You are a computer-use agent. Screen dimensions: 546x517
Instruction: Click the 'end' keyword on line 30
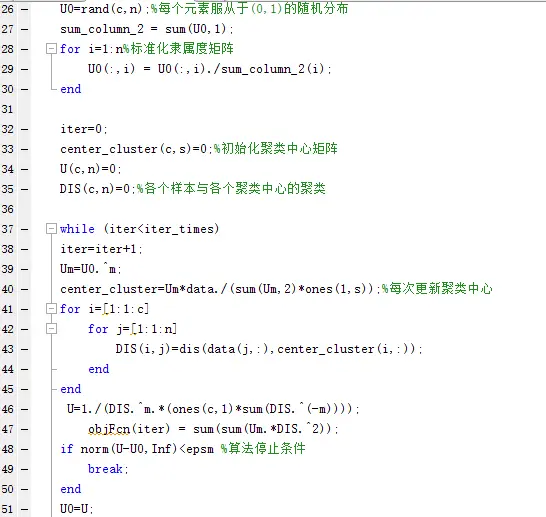(x=71, y=89)
